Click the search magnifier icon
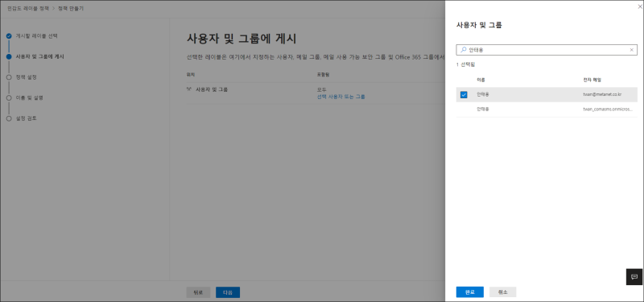The width and height of the screenshot is (644, 302). (463, 50)
